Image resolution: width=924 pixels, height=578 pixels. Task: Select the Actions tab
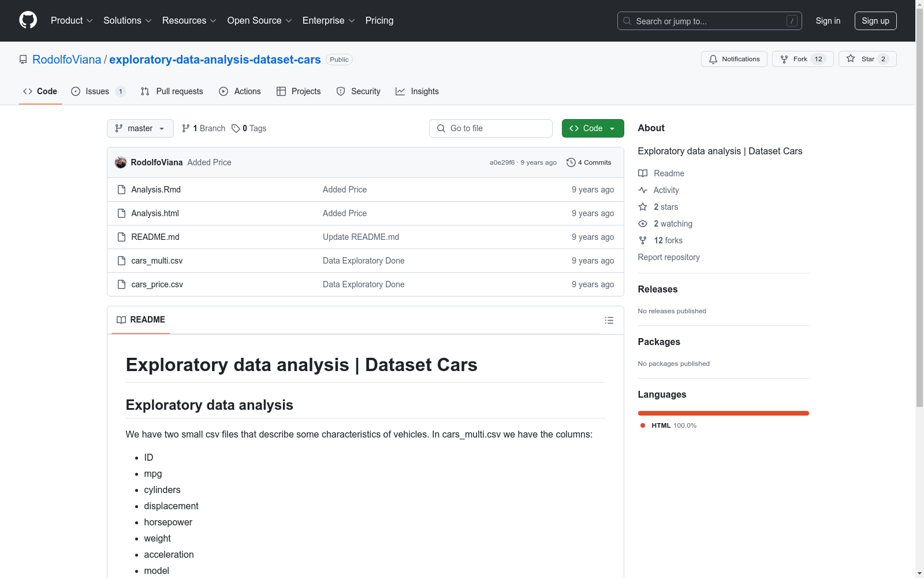tap(240, 91)
